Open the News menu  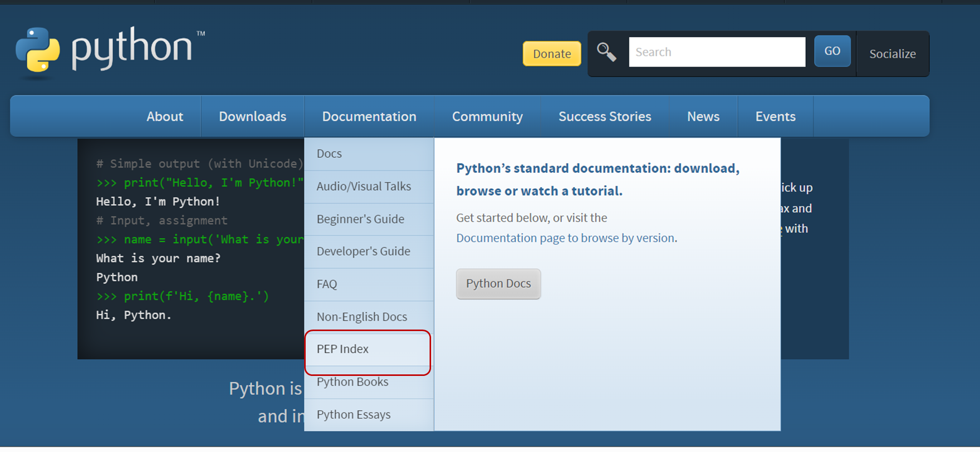704,116
